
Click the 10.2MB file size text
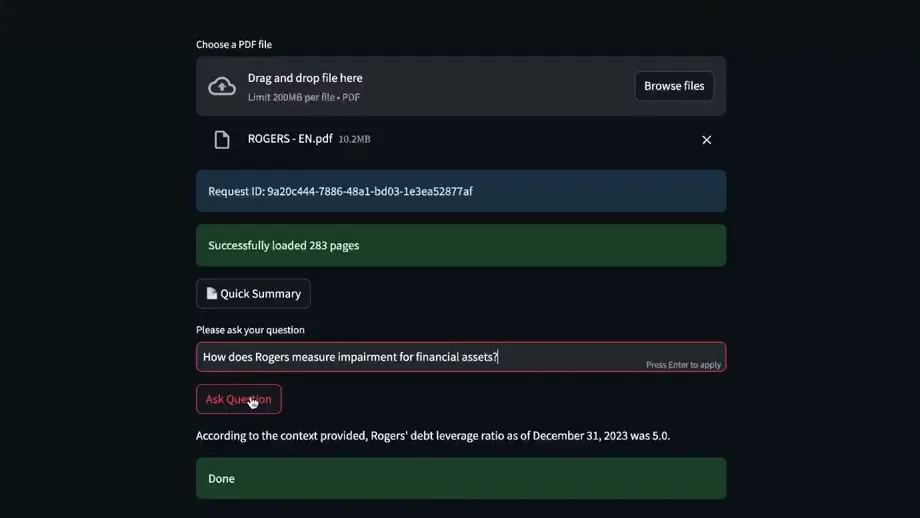pyautogui.click(x=354, y=139)
